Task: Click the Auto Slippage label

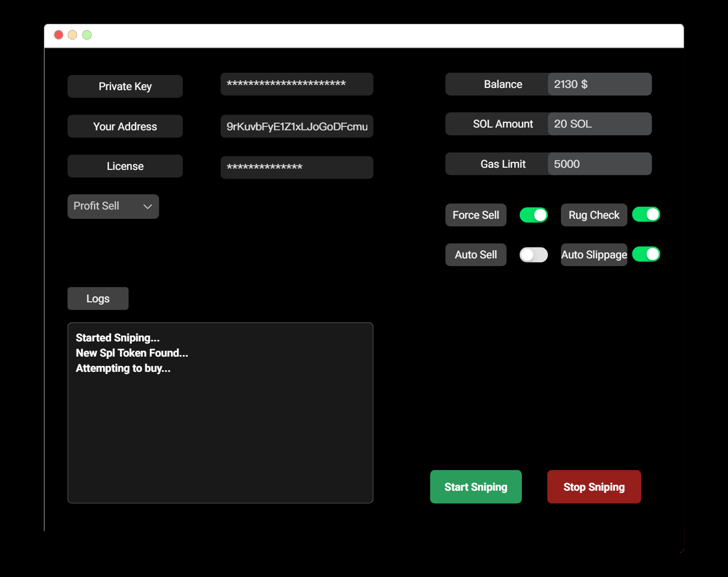Action: pos(593,255)
